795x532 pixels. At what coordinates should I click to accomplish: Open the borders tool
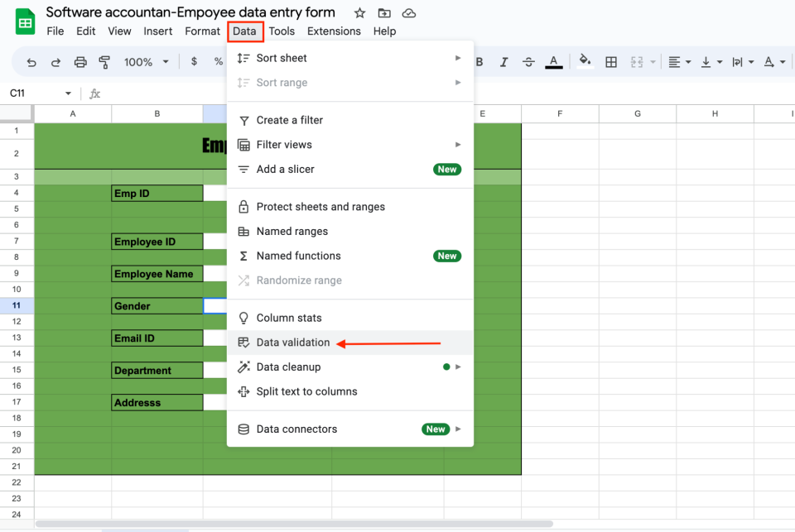tap(611, 62)
